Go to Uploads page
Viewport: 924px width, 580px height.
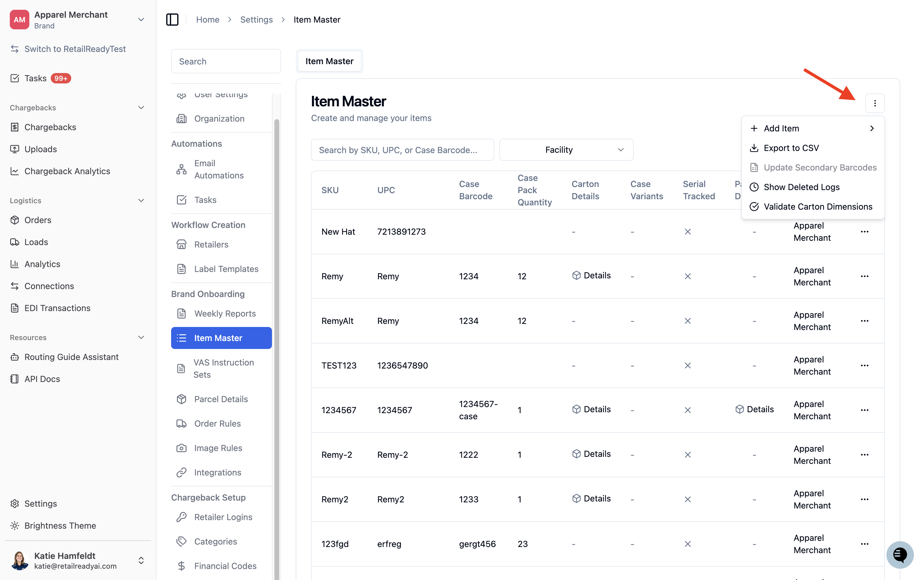[x=41, y=149]
